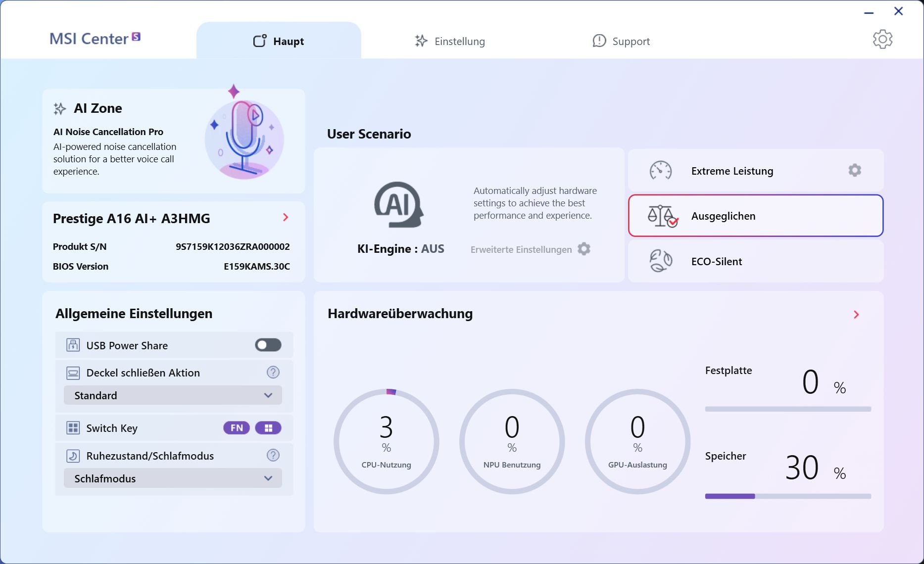The image size is (924, 564).
Task: Click the Festplatte usage bar
Action: 788,409
